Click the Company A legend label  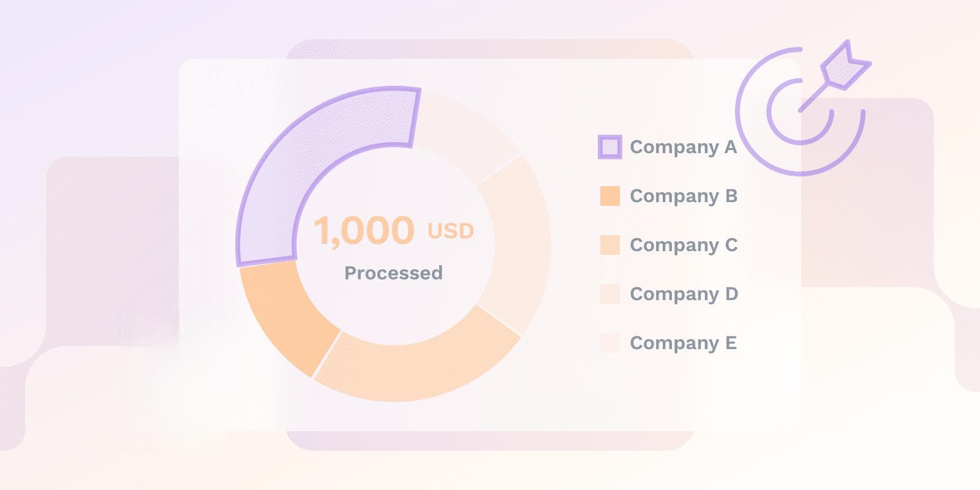[683, 148]
